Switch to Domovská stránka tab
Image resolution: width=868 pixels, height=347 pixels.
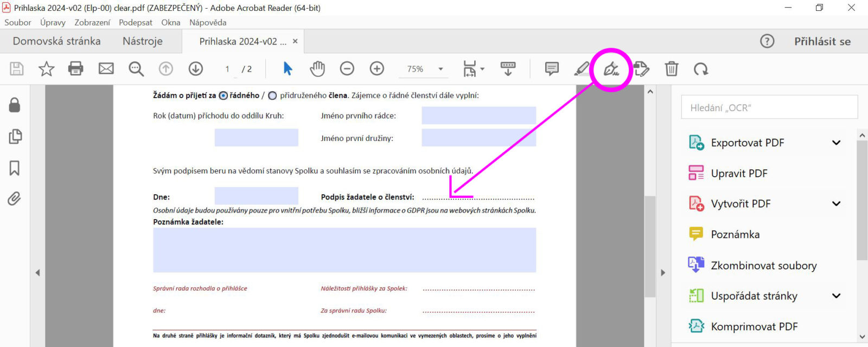click(x=57, y=41)
